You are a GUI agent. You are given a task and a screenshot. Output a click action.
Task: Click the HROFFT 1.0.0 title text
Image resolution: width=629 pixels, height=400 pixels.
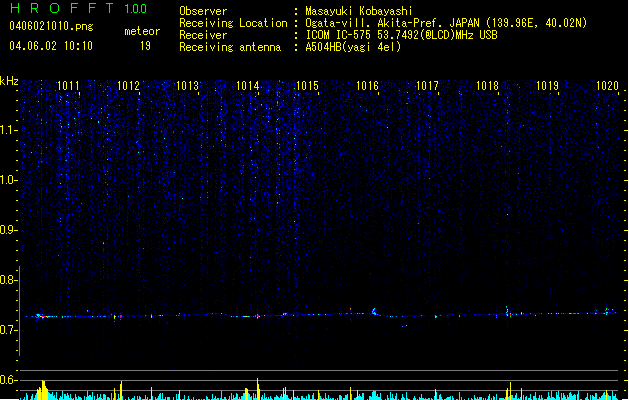tap(79, 8)
